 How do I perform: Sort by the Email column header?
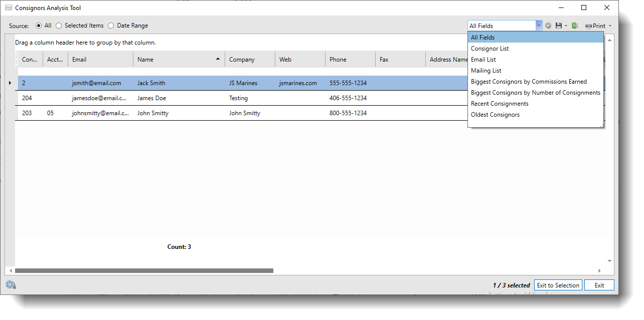[100, 59]
